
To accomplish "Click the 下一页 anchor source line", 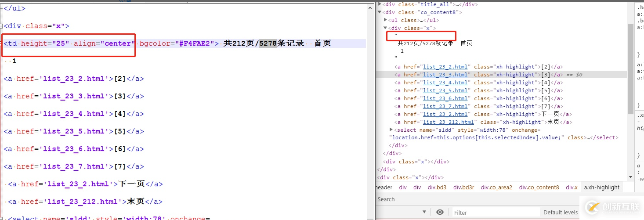I will tap(86, 184).
